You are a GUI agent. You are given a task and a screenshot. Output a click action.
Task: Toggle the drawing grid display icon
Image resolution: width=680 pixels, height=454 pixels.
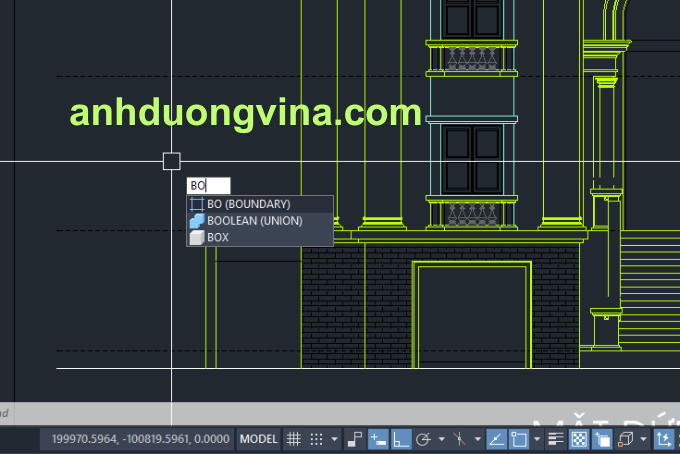pos(294,439)
